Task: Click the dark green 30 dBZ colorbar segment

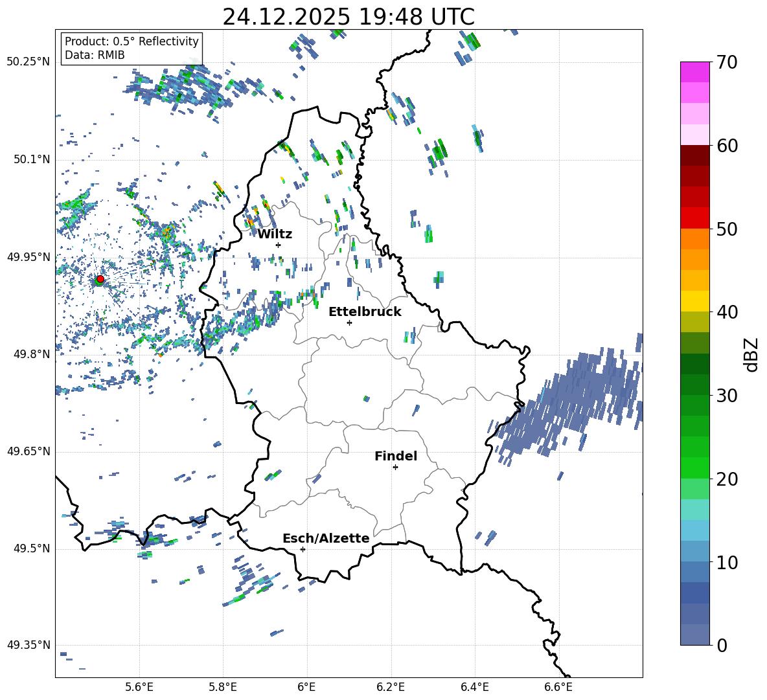Action: (694, 384)
